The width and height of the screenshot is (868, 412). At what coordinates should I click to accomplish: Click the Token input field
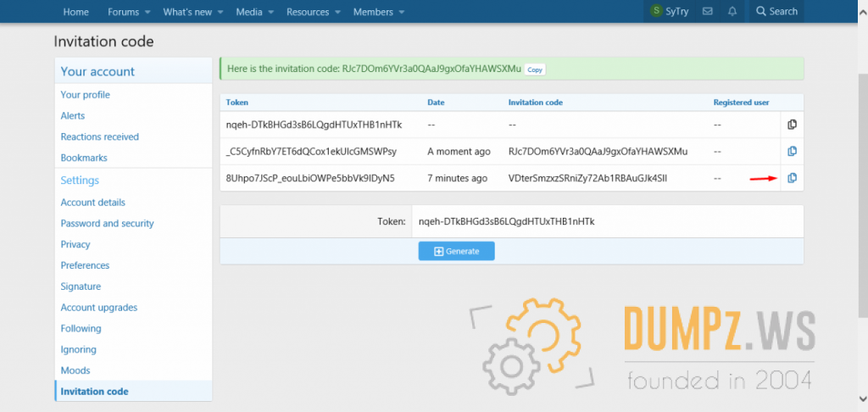(606, 221)
